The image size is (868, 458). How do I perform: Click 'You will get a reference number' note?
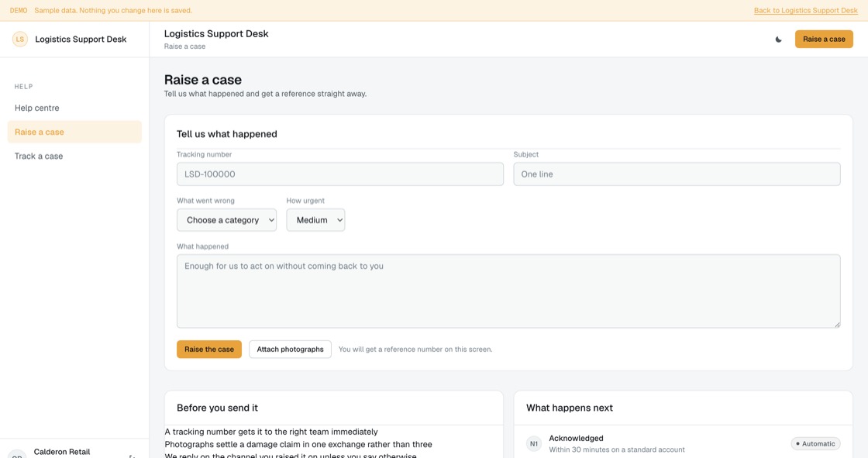[415, 350]
